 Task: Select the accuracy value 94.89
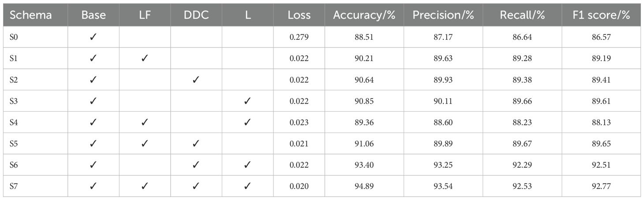click(x=364, y=186)
